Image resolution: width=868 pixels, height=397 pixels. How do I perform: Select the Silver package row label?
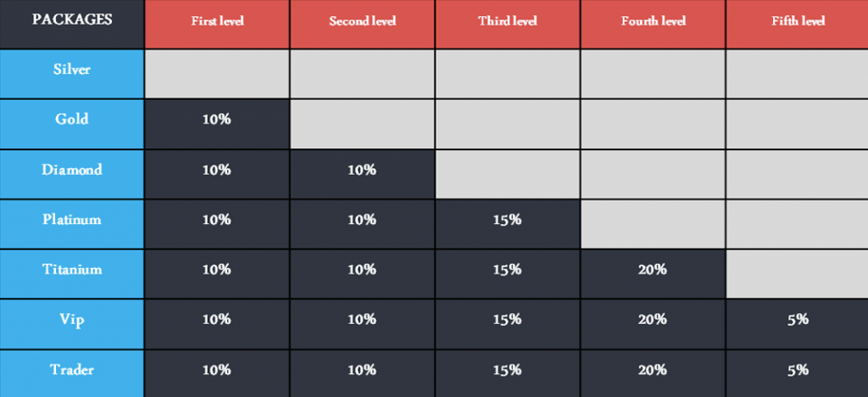[x=72, y=74]
